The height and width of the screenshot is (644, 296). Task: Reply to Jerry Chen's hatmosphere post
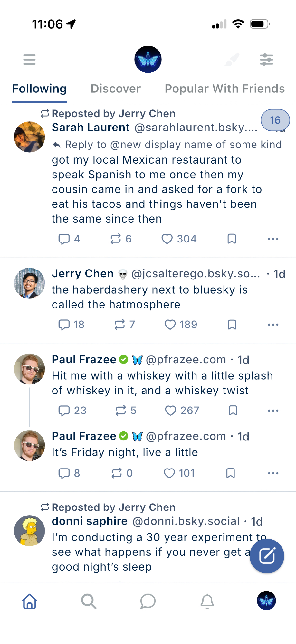[64, 325]
